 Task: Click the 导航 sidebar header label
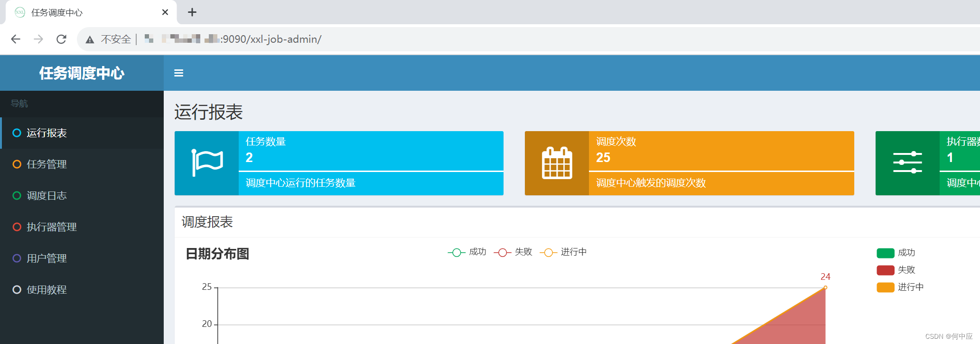point(19,104)
